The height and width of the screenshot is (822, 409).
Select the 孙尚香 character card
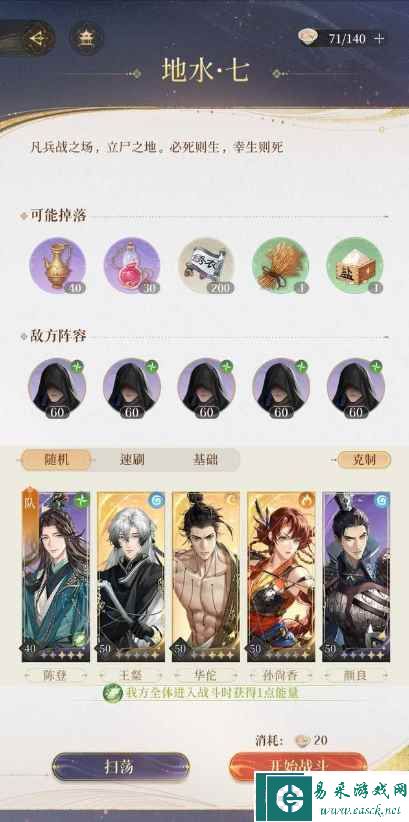[x=281, y=577]
